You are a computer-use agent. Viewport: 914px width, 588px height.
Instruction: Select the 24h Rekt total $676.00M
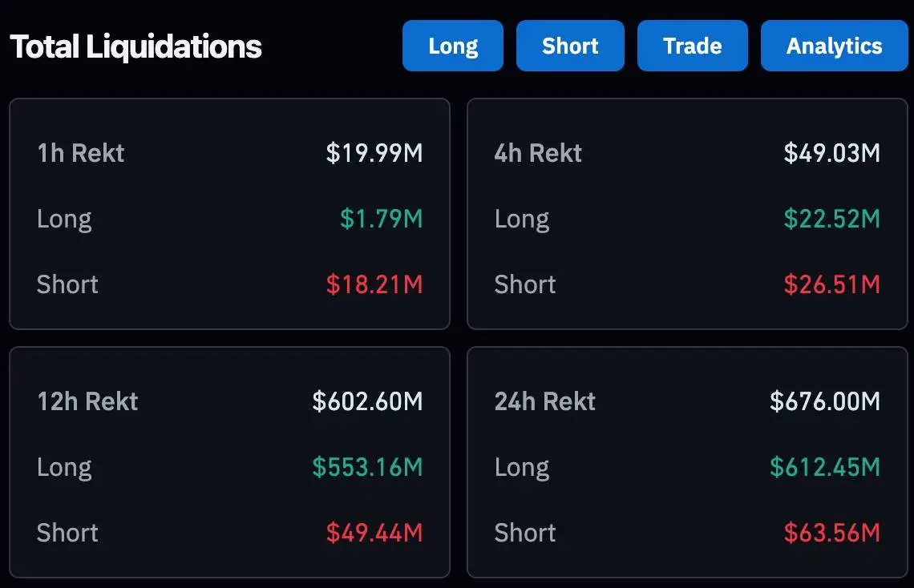(x=825, y=401)
